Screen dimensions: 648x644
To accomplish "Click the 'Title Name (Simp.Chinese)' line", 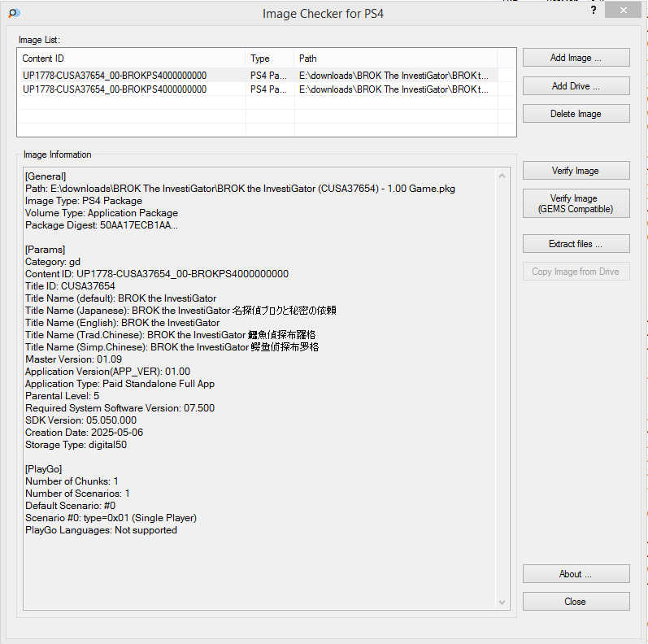I will (x=172, y=347).
